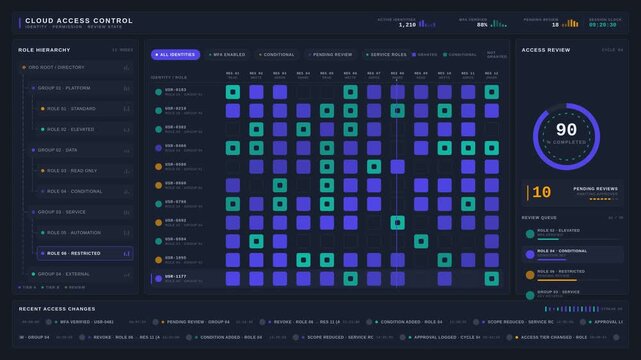Toggle USR-0302 conditional cell for RES 02
The height and width of the screenshot is (360, 641).
256,130
